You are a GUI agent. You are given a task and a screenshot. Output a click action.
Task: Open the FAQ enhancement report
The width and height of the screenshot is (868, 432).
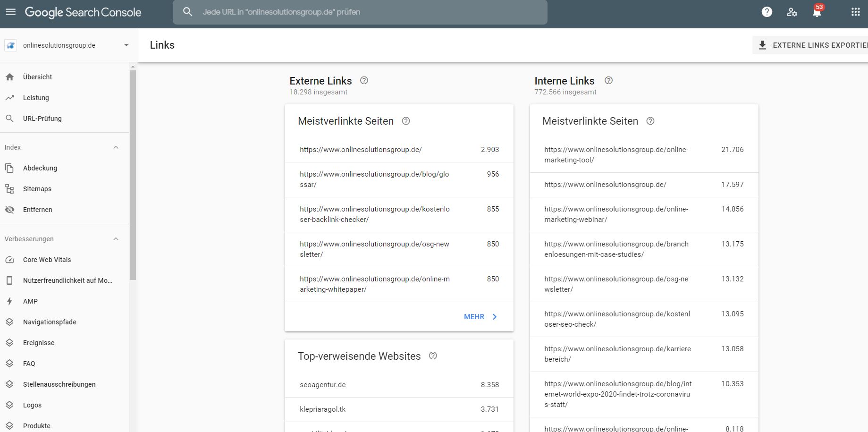coord(65,364)
